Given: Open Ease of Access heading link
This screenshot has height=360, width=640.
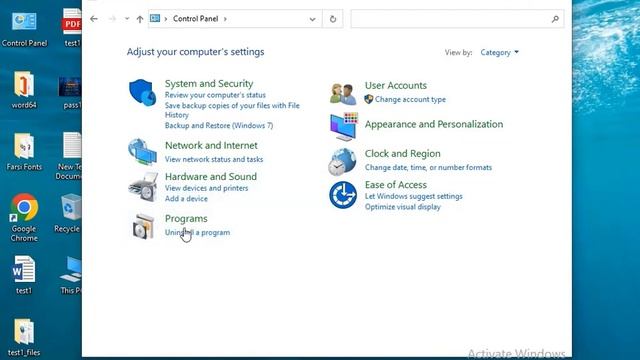Looking at the screenshot, I should (396, 184).
